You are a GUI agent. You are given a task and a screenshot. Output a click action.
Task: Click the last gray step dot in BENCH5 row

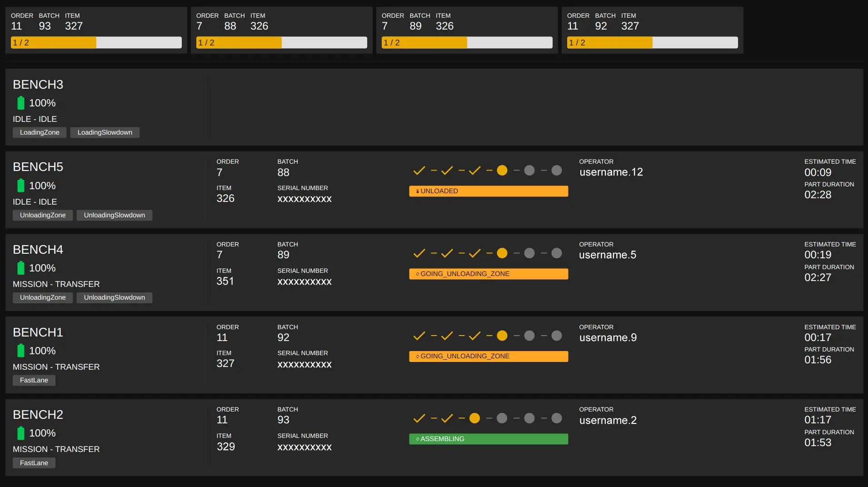(557, 171)
